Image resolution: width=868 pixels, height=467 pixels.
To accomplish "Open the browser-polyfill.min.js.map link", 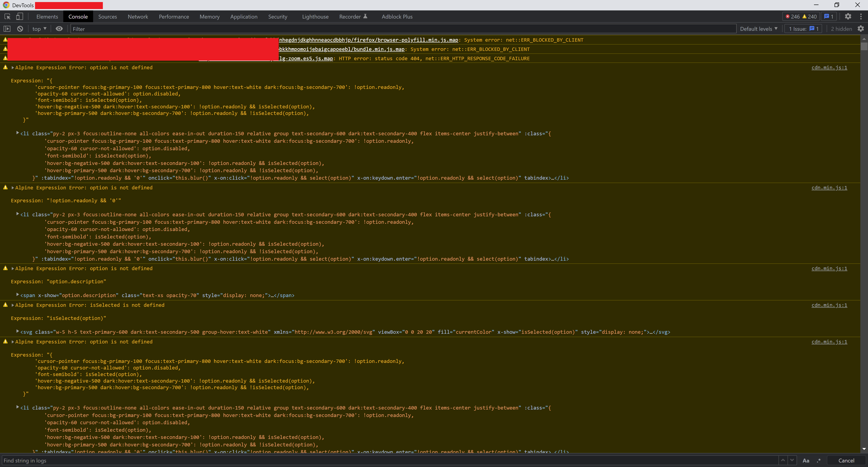I will [369, 40].
